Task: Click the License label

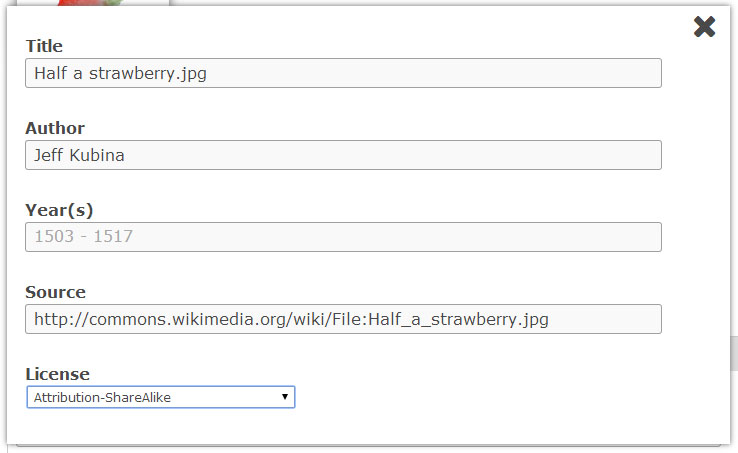Action: (x=57, y=374)
